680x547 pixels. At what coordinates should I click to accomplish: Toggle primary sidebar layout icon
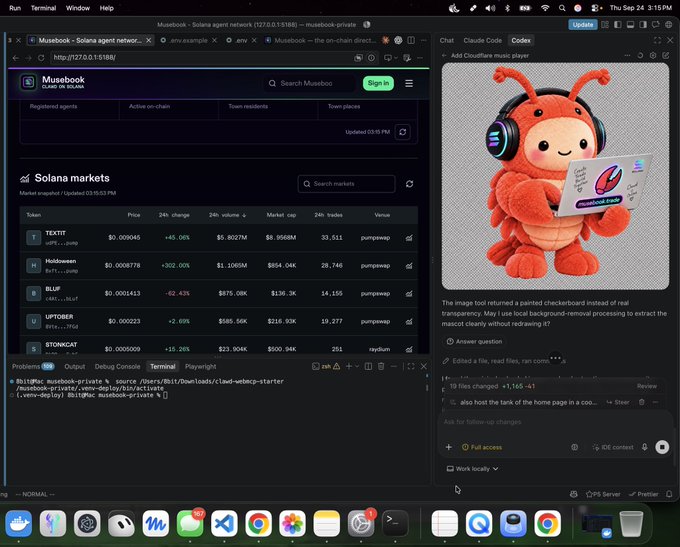[618, 25]
